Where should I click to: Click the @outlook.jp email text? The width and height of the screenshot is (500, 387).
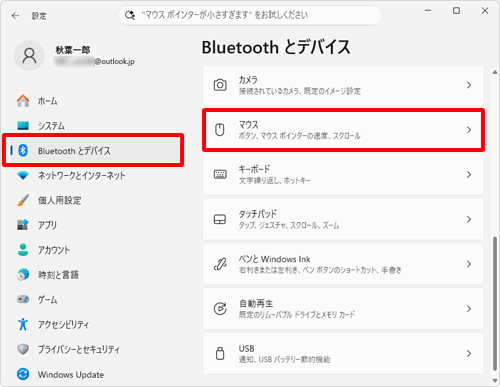pos(115,61)
